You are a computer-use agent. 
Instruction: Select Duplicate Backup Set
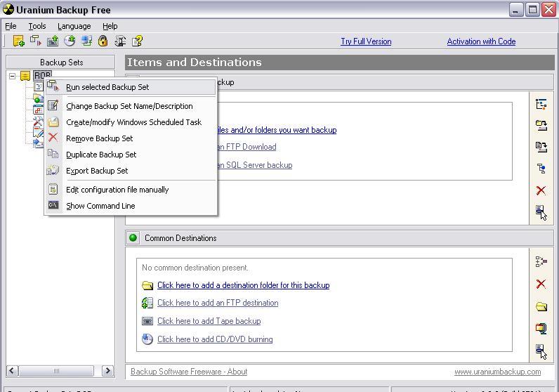tap(131, 155)
